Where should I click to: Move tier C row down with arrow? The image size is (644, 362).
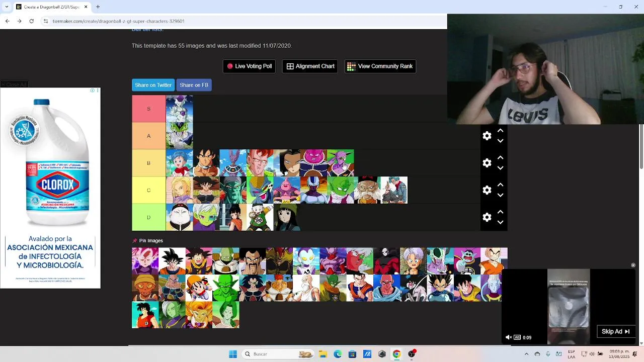(x=500, y=196)
